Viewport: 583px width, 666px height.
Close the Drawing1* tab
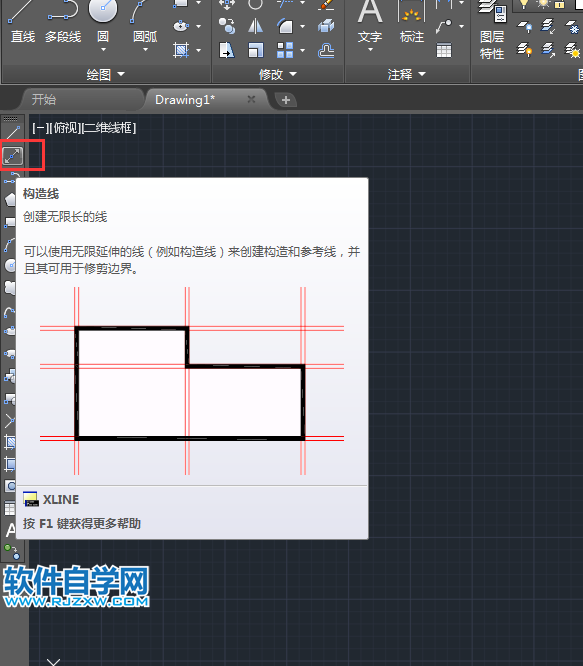(x=251, y=99)
